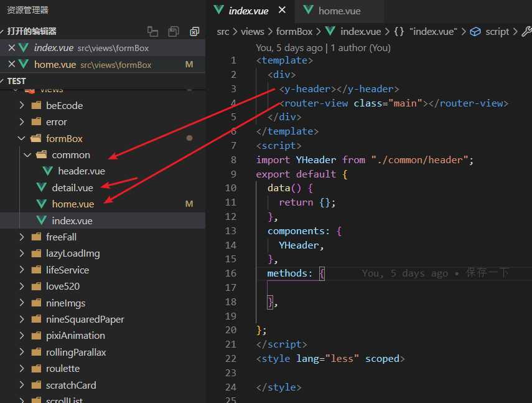
Task: Click the "index.vue" object breadcrumb segment
Action: pos(433,32)
